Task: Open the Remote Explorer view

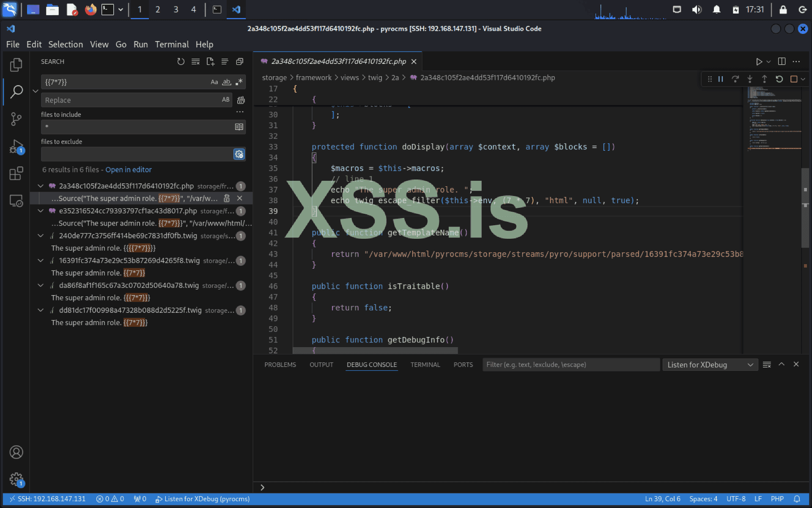Action: pyautogui.click(x=16, y=201)
